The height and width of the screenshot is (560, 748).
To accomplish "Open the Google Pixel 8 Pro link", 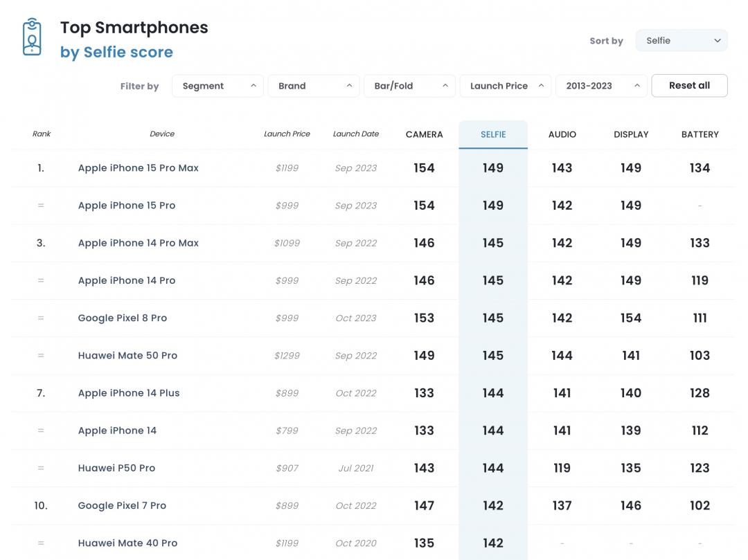I will pyautogui.click(x=123, y=318).
